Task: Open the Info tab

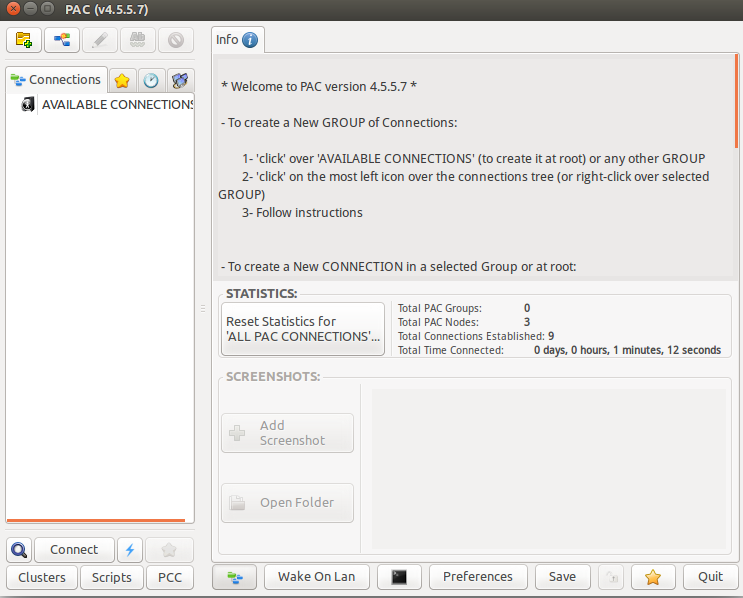Action: pyautogui.click(x=237, y=40)
